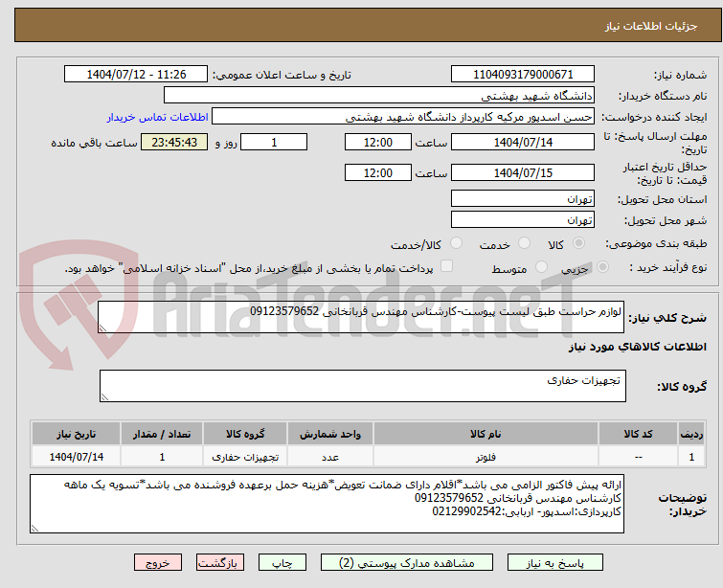
Task: Click the خروج exit button
Action: click(x=158, y=563)
